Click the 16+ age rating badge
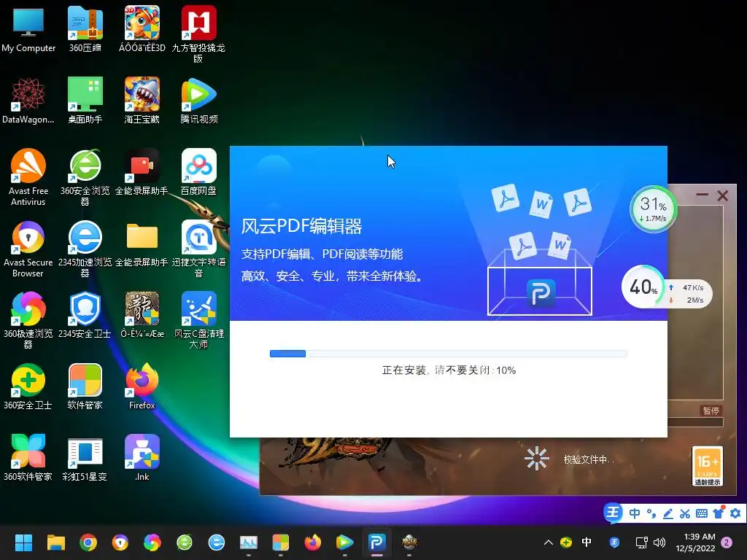This screenshot has height=560, width=747. (708, 466)
